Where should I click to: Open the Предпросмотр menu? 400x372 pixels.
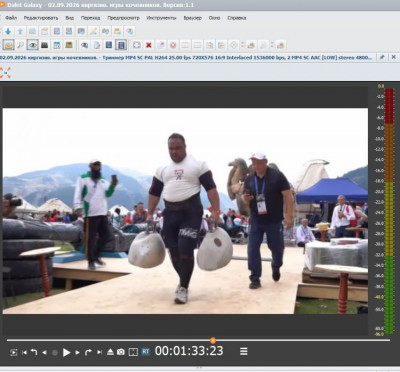(123, 18)
